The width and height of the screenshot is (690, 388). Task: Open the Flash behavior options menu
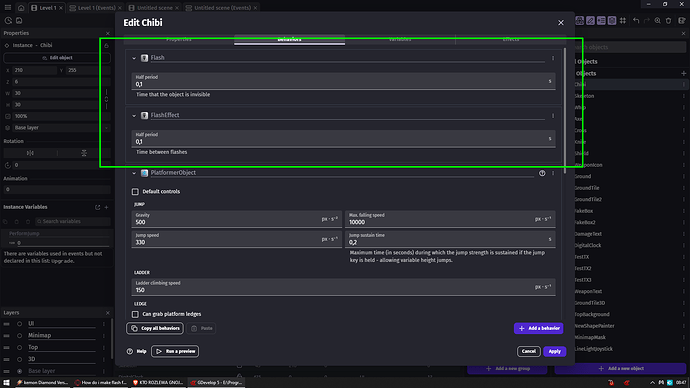[553, 58]
